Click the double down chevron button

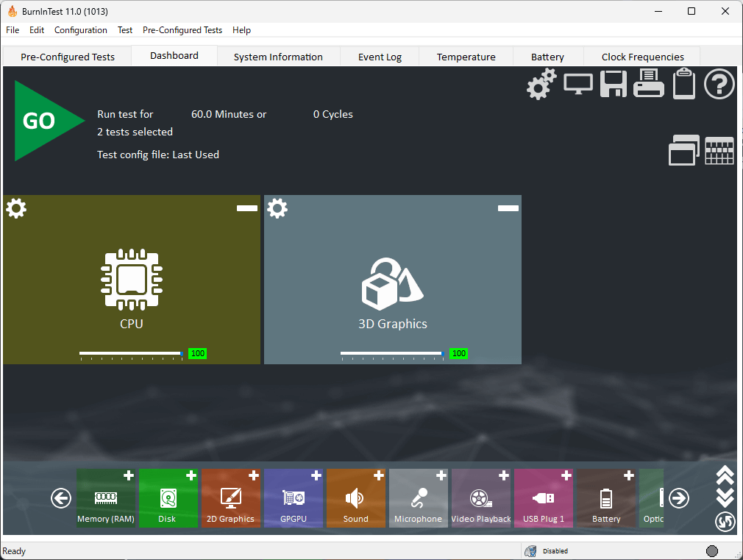click(725, 498)
